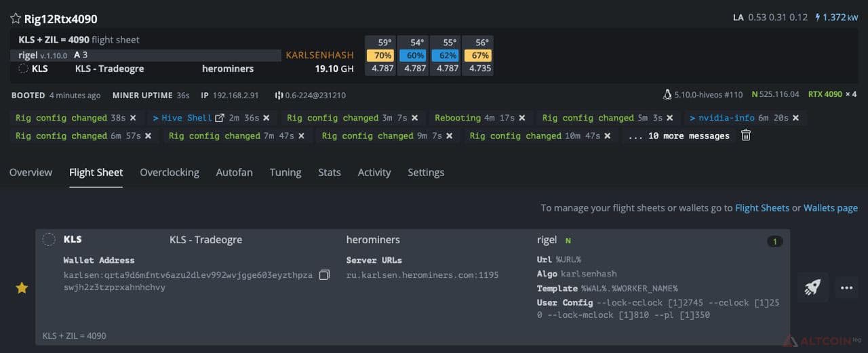Dismiss the Rig config changed 7m 47s message

tap(301, 136)
